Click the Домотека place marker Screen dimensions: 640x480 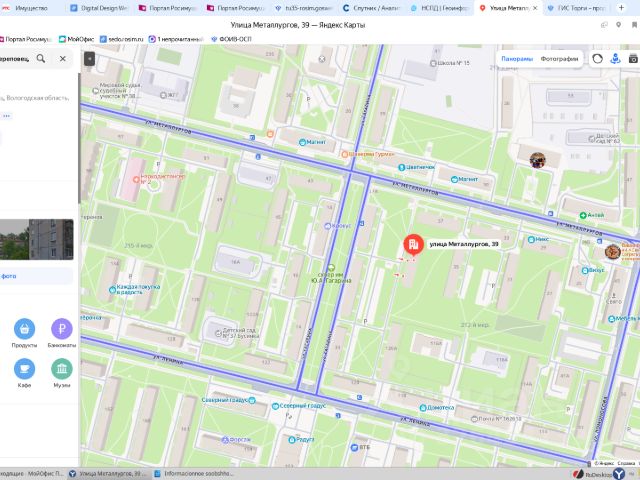pos(423,408)
